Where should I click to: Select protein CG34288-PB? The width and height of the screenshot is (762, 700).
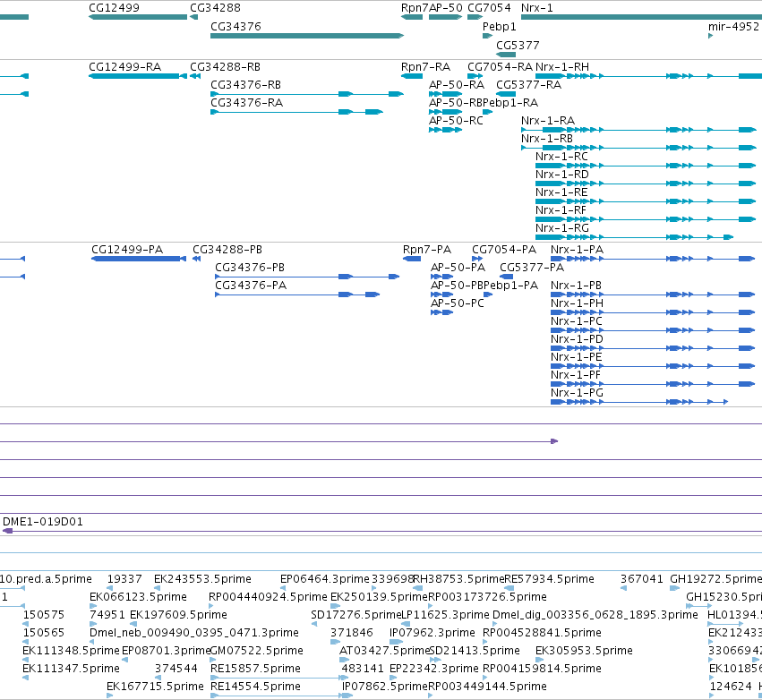tap(227, 249)
